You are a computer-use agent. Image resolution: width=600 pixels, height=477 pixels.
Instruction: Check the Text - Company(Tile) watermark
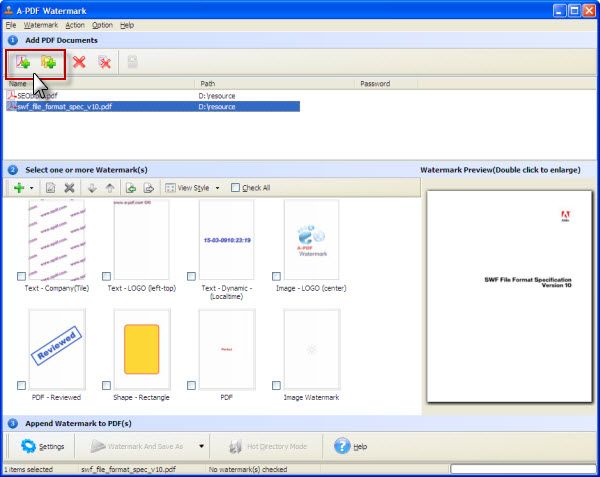point(21,276)
